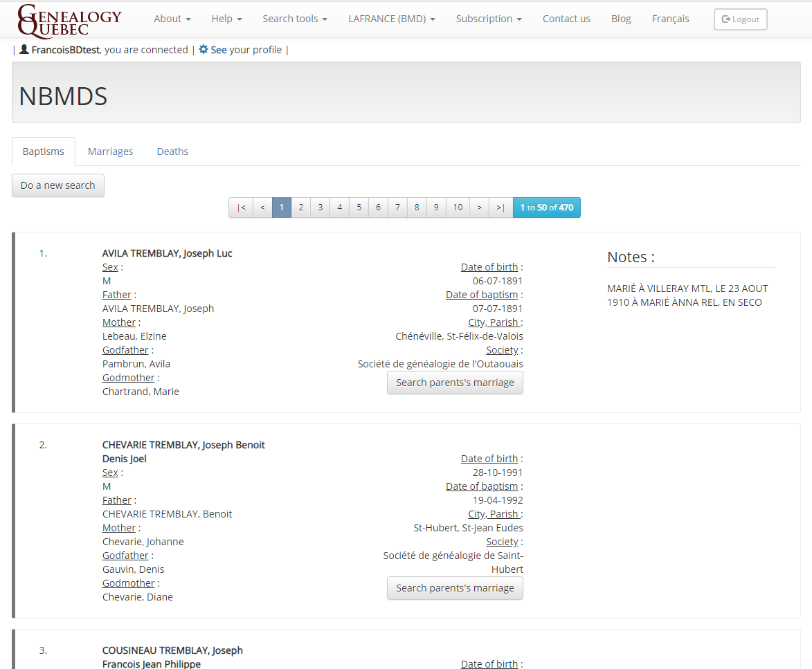Screen dimensions: 812x669
Task: Jump to results page 7
Action: coord(398,208)
